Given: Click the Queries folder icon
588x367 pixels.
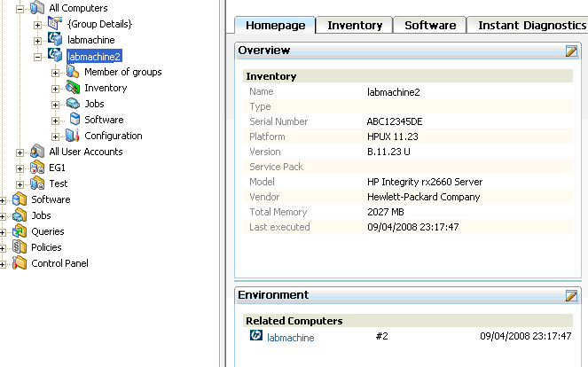Looking at the screenshot, I should pyautogui.click(x=20, y=230).
